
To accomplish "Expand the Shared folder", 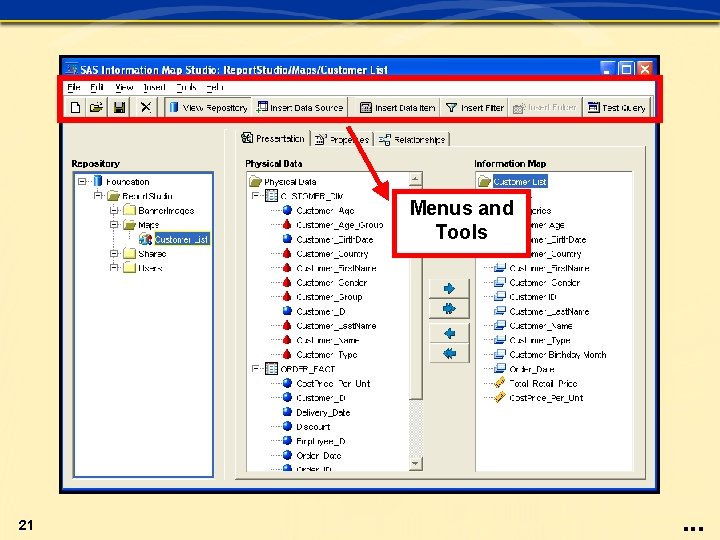I will (x=113, y=253).
